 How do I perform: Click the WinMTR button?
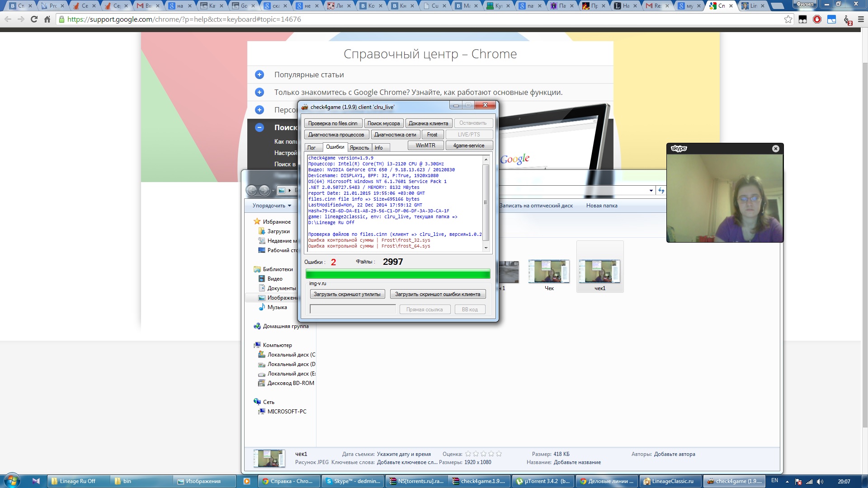[x=425, y=145]
